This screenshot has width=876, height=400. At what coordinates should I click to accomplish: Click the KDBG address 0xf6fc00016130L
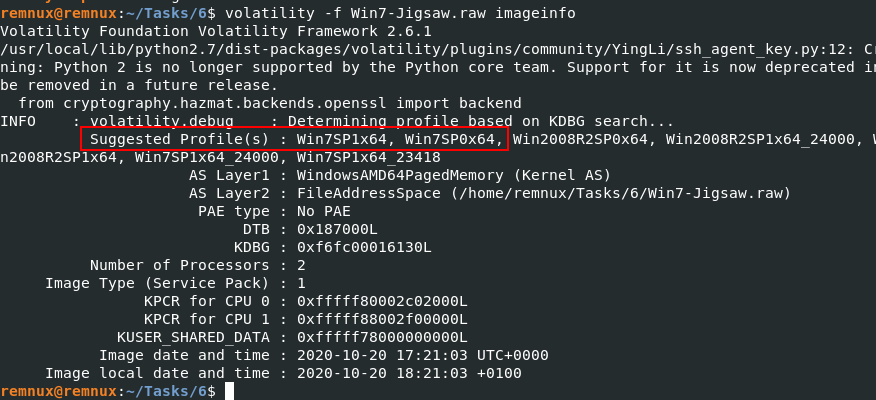click(364, 247)
